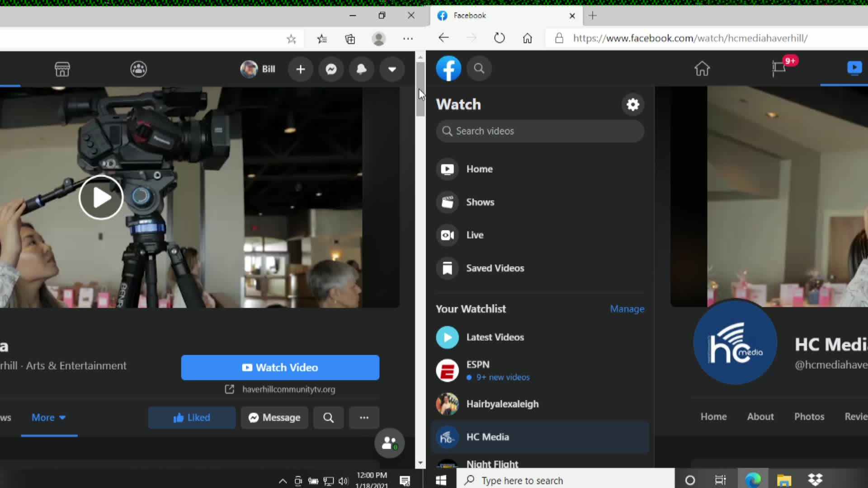868x488 pixels.
Task: Open Dropbox from taskbar
Action: pyautogui.click(x=815, y=479)
